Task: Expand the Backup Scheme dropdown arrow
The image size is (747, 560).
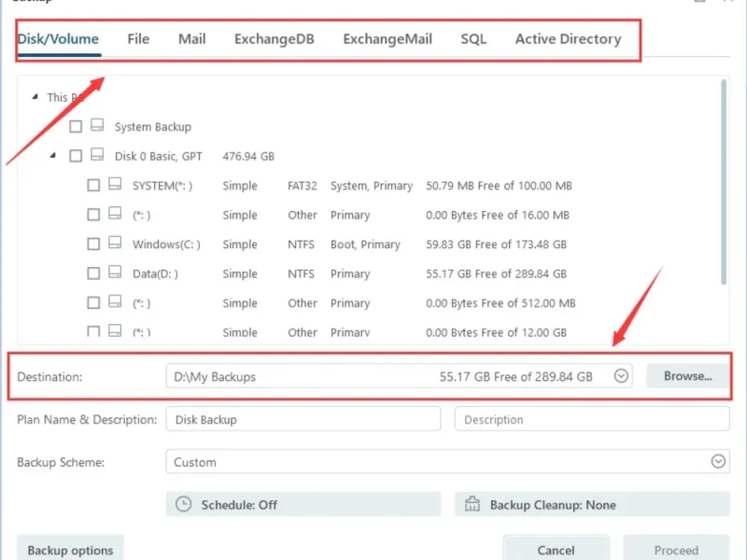Action: (x=718, y=461)
